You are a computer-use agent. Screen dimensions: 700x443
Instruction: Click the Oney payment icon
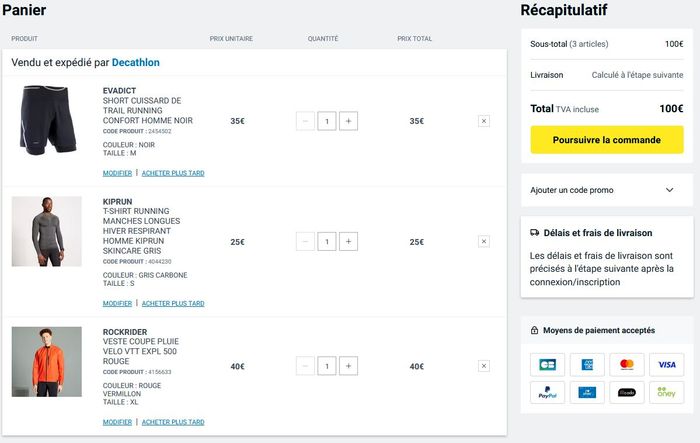pyautogui.click(x=666, y=393)
